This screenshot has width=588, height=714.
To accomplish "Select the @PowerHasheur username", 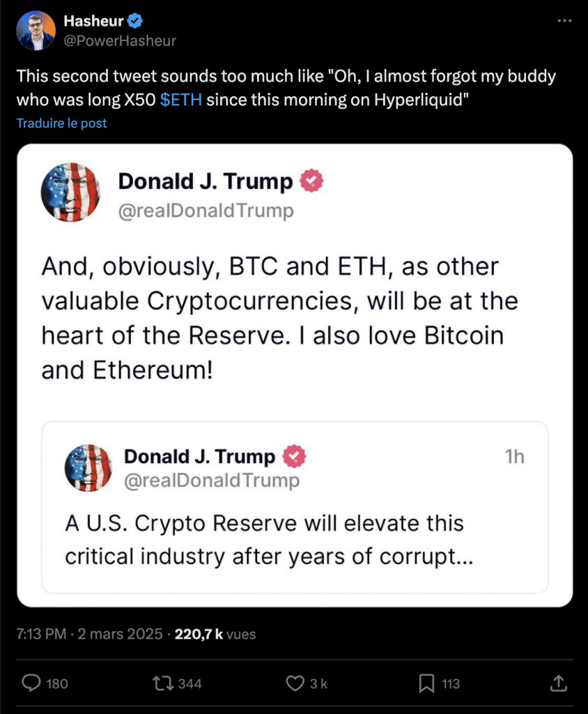I will tap(119, 40).
